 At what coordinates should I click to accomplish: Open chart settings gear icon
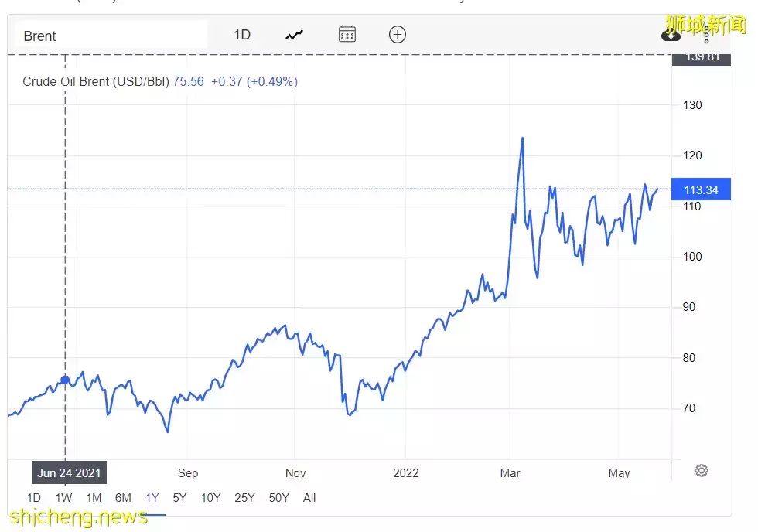pos(702,471)
